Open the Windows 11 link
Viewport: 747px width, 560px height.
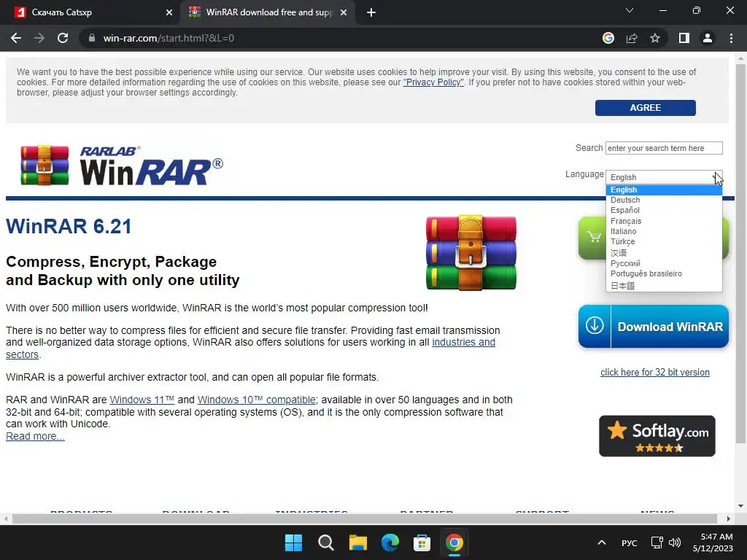[x=142, y=400]
